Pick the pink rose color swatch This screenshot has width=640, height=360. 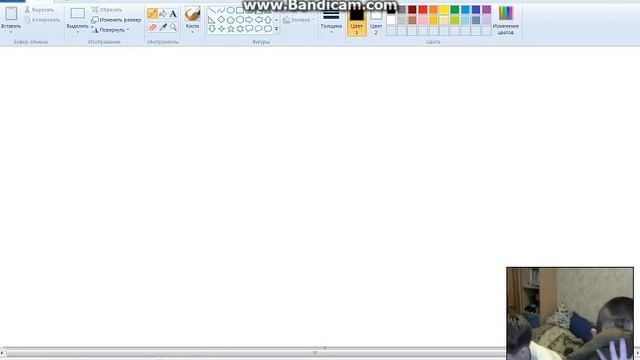423,20
